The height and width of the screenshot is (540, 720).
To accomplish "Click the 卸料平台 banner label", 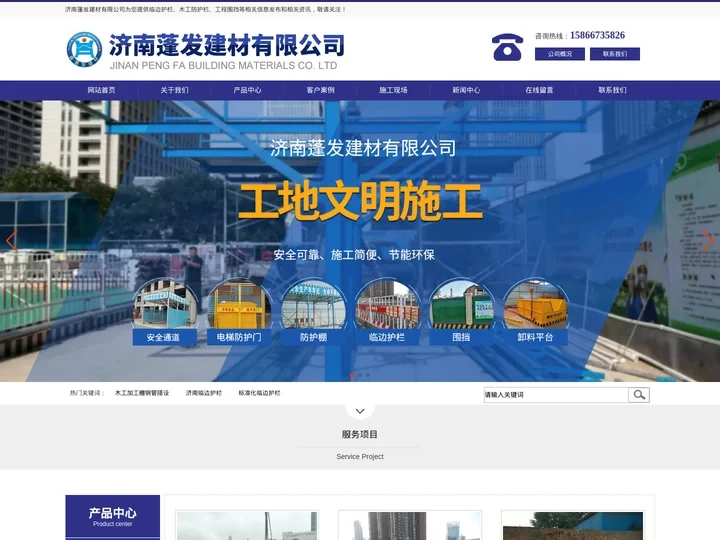I will pyautogui.click(x=535, y=337).
